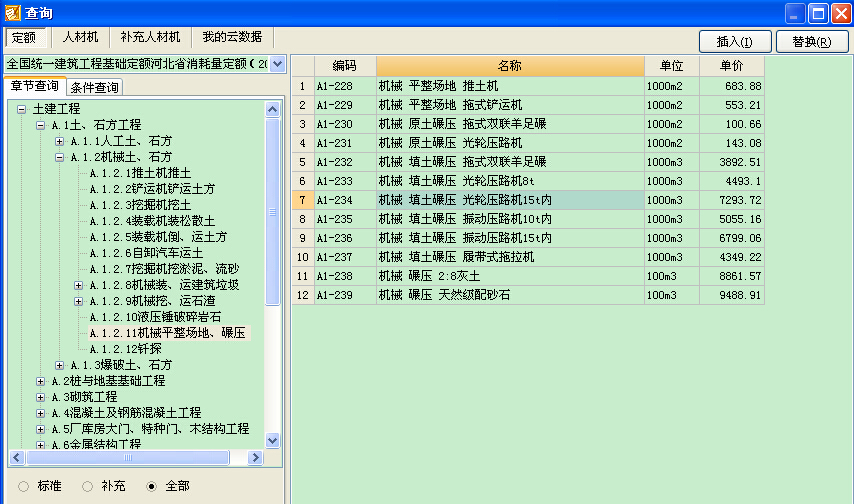Viewport: 854px width, 504px height.
Task: Click the tree horizontal scrollbar thumb
Action: (x=127, y=458)
